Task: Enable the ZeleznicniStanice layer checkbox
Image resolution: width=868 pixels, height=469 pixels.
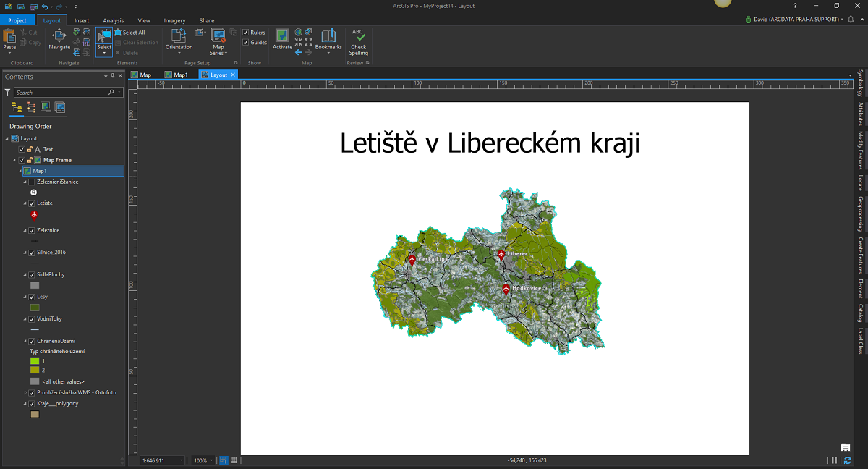Action: 31,182
